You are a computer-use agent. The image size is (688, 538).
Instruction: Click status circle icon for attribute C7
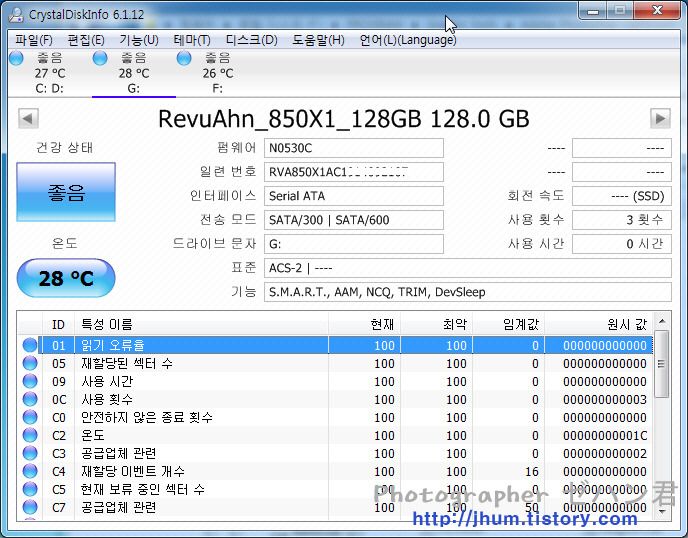coord(30,507)
